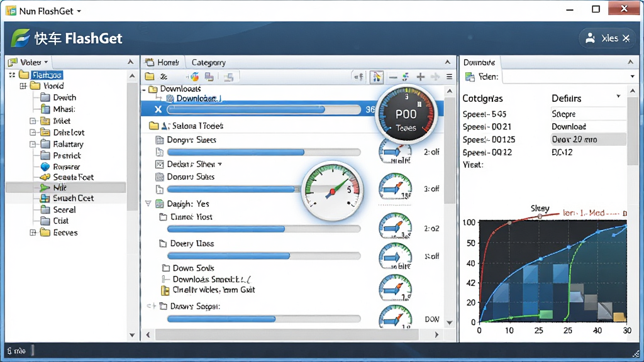Click the Downloas Smaebl item
Image resolution: width=644 pixels, height=362 pixels.
[211, 279]
